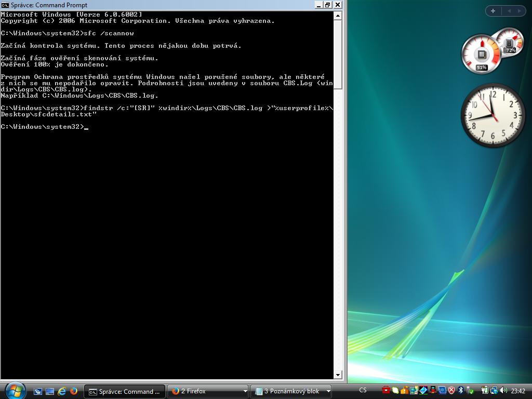Launch Firefox from quick launch
The width and height of the screenshot is (532, 399).
(73, 391)
